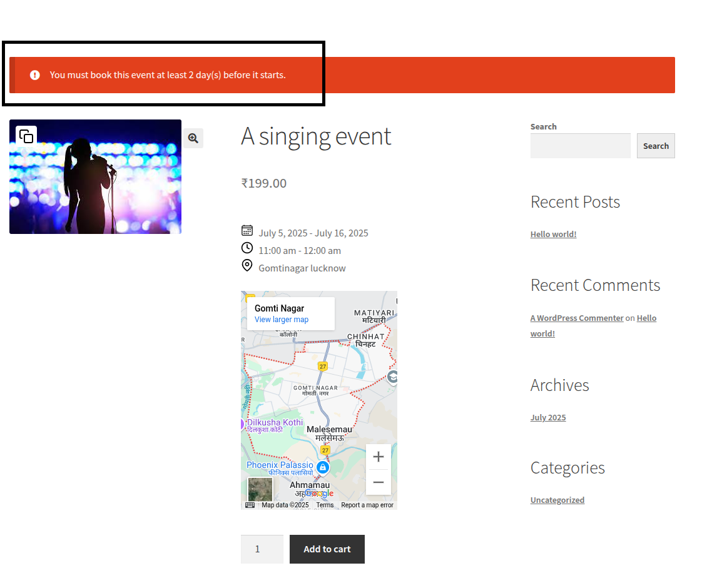
Task: Click View larger map link
Action: (282, 320)
